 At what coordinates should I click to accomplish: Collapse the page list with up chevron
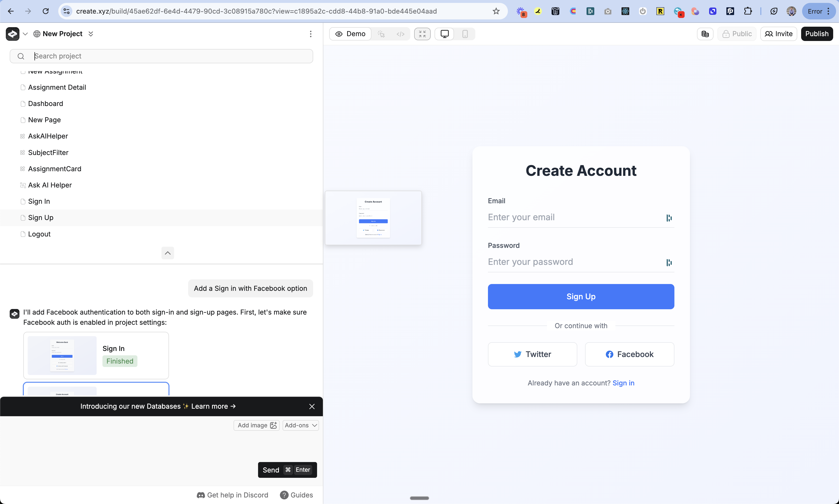click(x=168, y=253)
